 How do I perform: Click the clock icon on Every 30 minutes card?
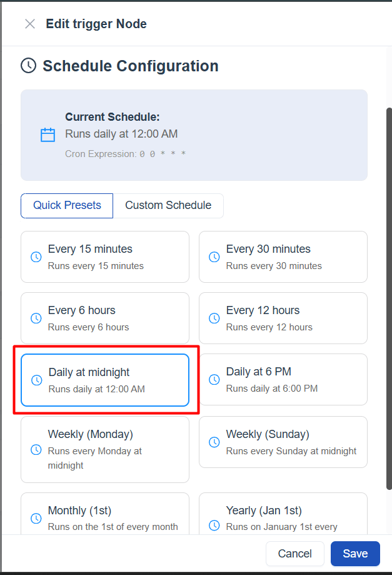pos(214,257)
